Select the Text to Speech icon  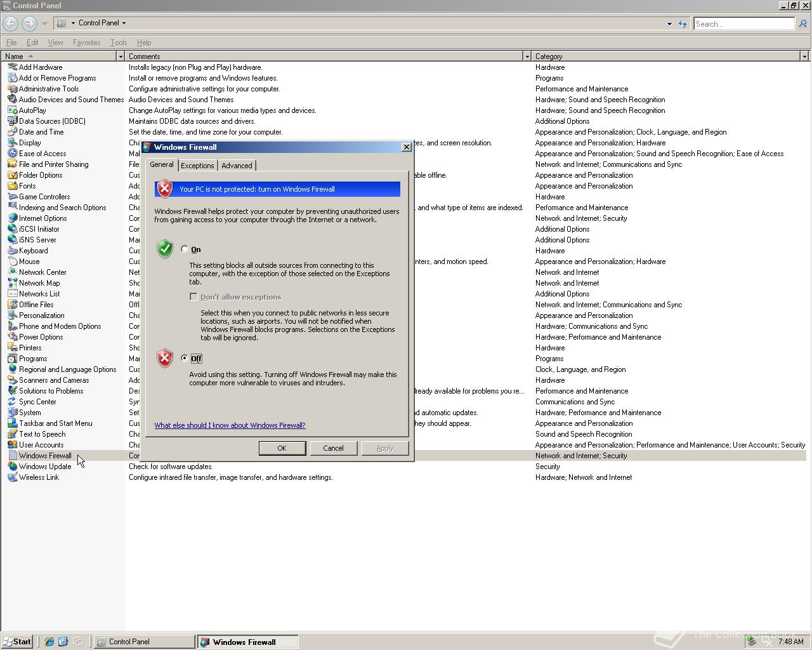(12, 434)
